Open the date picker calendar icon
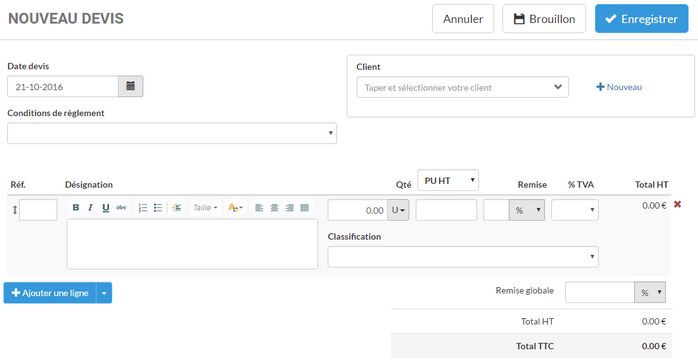 (130, 86)
